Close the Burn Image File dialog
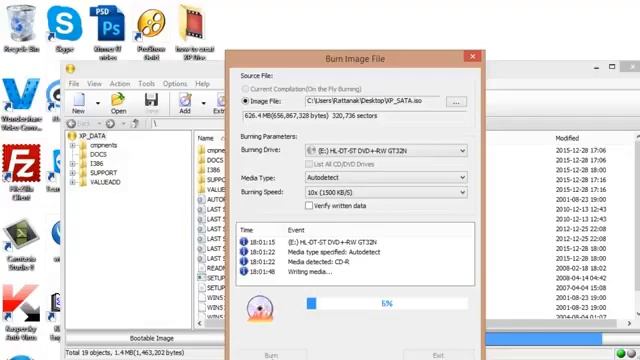This screenshot has height=360, width=640. [x=472, y=56]
